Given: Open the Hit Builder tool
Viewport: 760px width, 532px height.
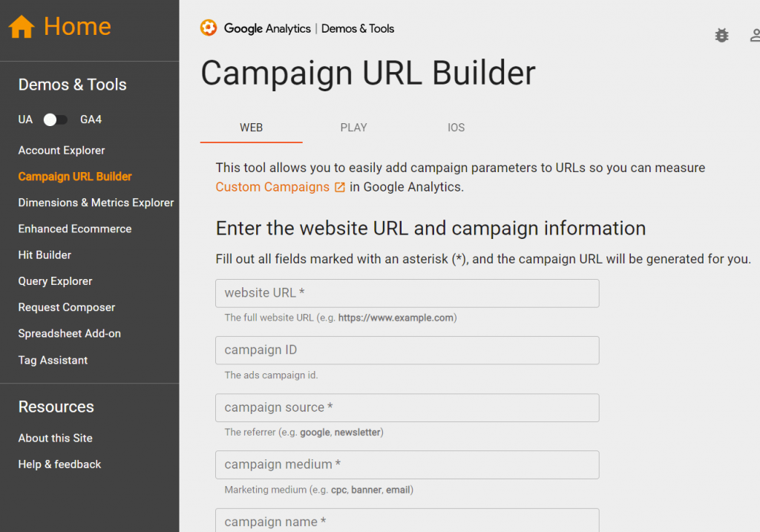Looking at the screenshot, I should point(46,254).
